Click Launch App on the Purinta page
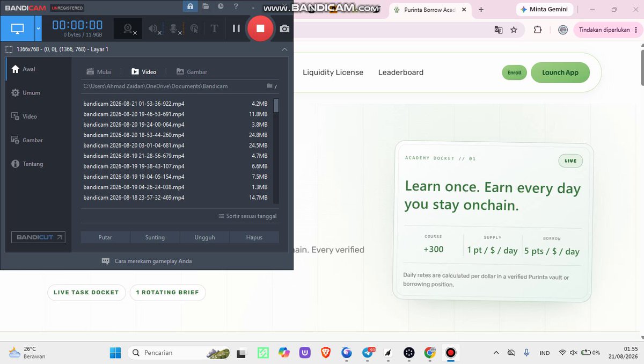Image resolution: width=644 pixels, height=364 pixels. [x=560, y=72]
